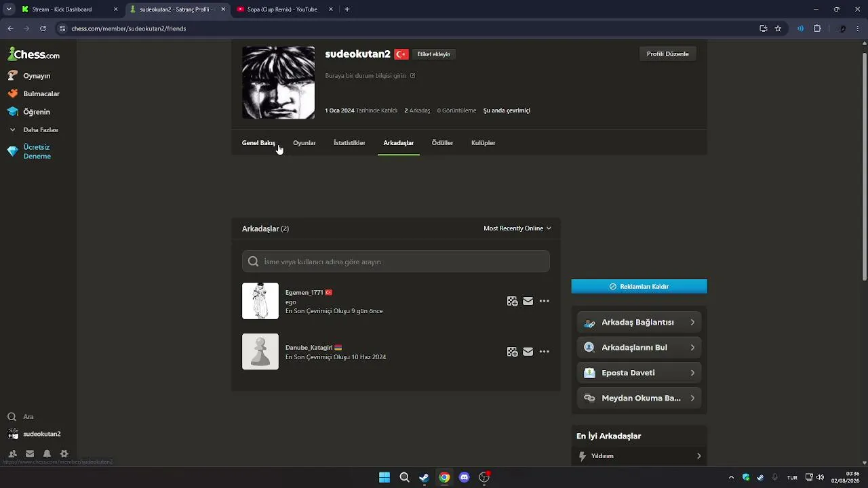Image resolution: width=868 pixels, height=488 pixels.
Task: Open the notifications bell icon
Action: pyautogui.click(x=47, y=454)
